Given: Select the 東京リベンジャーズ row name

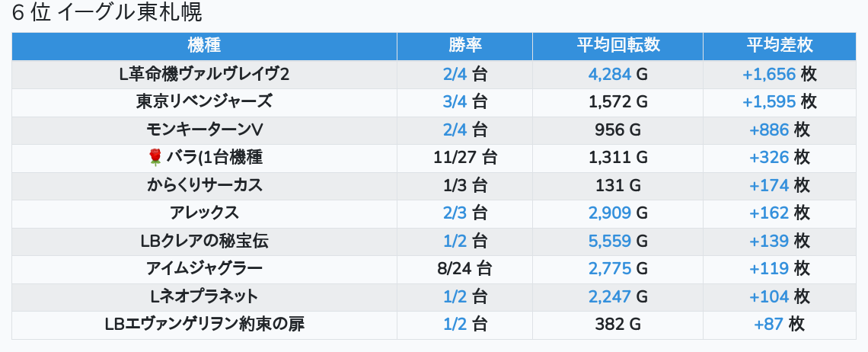Looking at the screenshot, I should click(204, 102).
